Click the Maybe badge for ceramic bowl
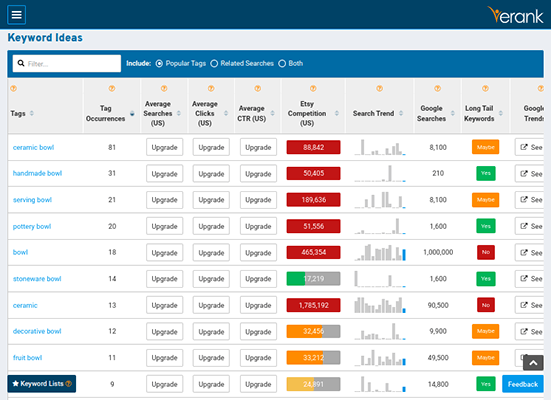 pyautogui.click(x=485, y=147)
